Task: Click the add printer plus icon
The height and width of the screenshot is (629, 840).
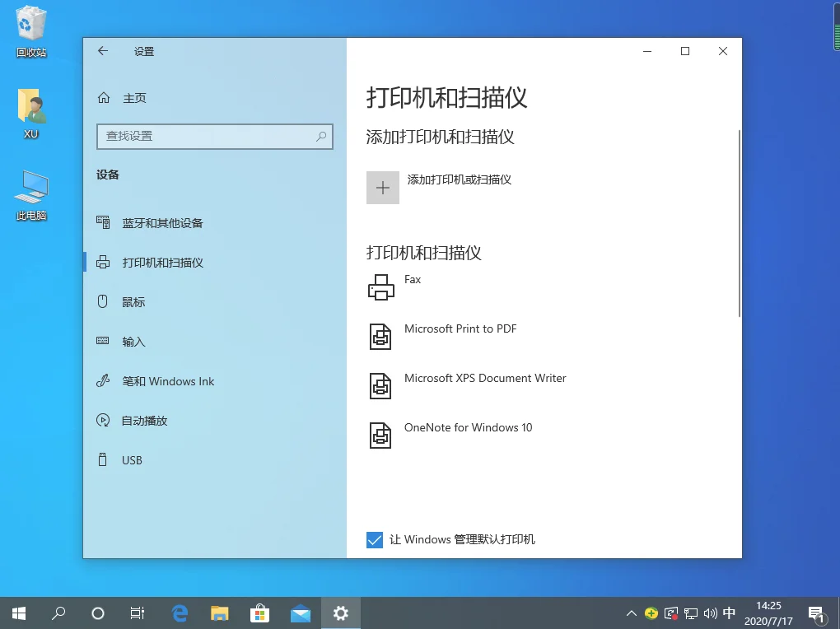Action: click(382, 188)
